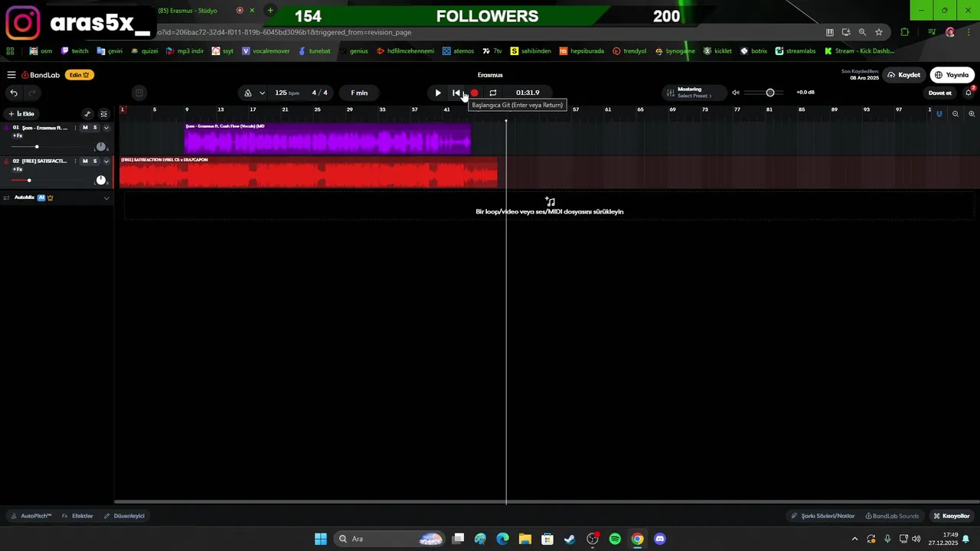Screen dimensions: 980x551
Task: Start playback with Play button
Action: coord(438,93)
